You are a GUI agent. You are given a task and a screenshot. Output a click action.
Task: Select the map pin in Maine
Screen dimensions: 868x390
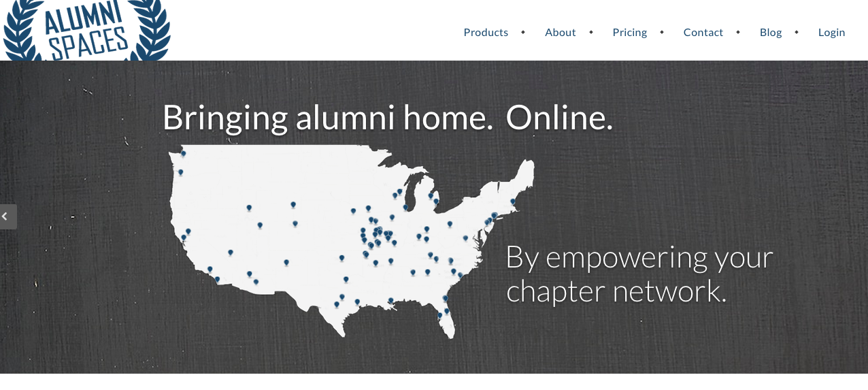pos(513,201)
